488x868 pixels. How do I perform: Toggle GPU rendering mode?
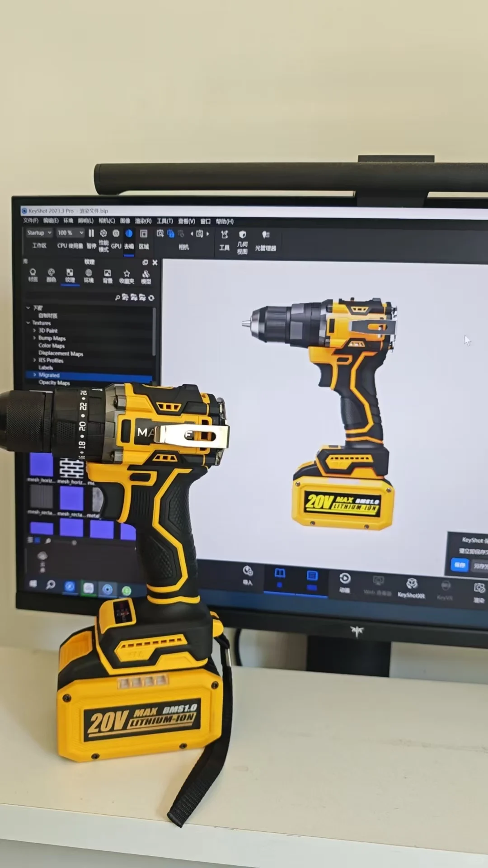point(116,239)
